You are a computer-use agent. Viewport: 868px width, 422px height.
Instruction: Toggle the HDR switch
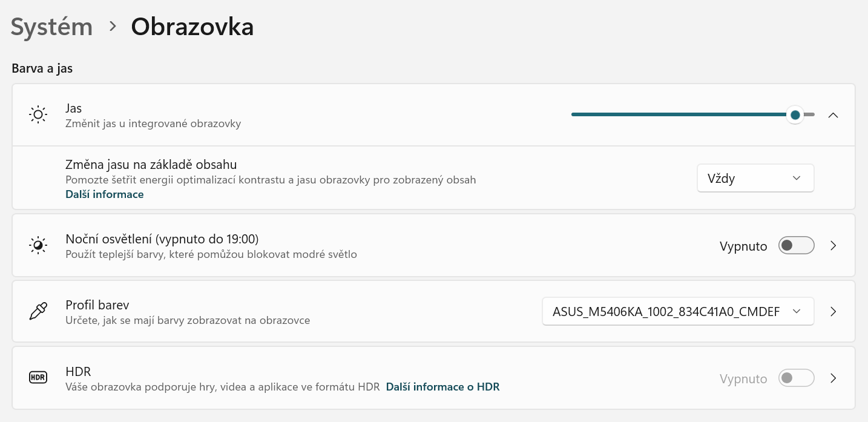click(x=796, y=378)
